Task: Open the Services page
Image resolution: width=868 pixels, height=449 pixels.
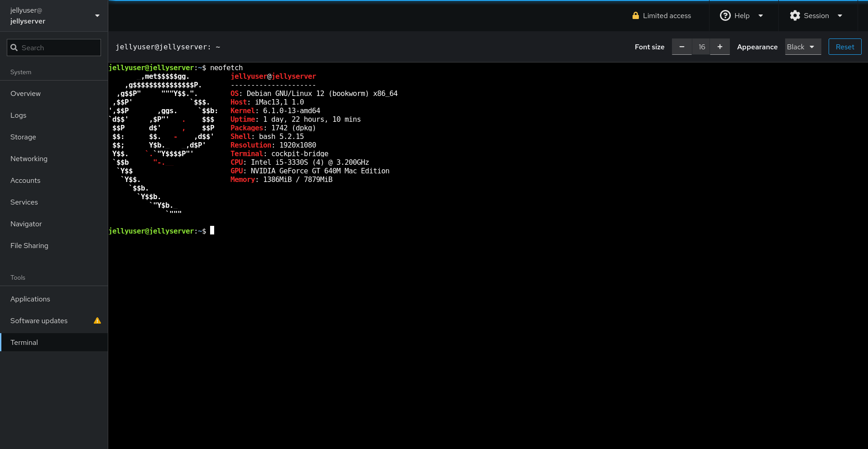Action: click(54, 202)
